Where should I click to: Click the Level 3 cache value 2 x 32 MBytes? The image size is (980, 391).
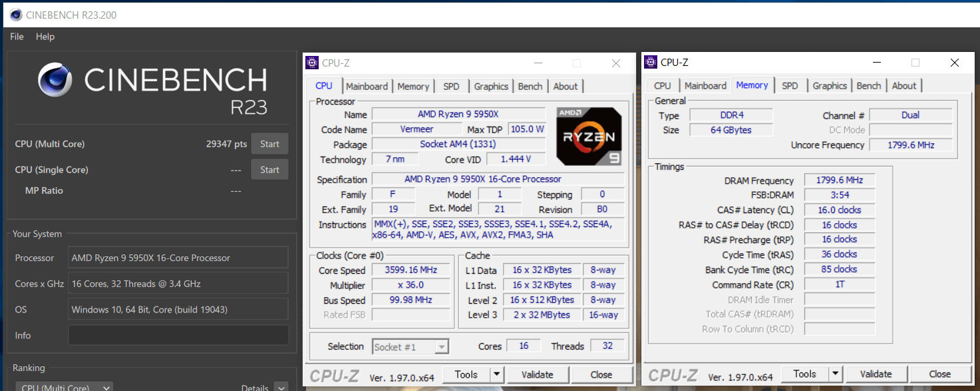(x=542, y=315)
